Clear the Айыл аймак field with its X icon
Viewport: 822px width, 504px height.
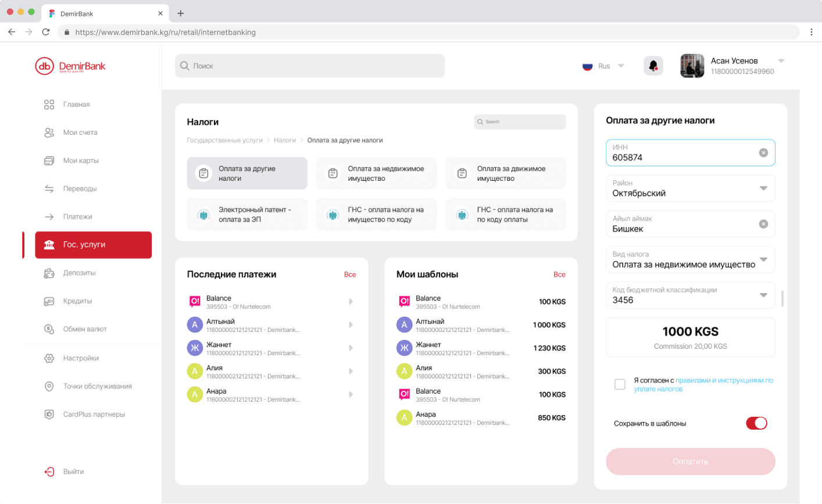click(763, 224)
